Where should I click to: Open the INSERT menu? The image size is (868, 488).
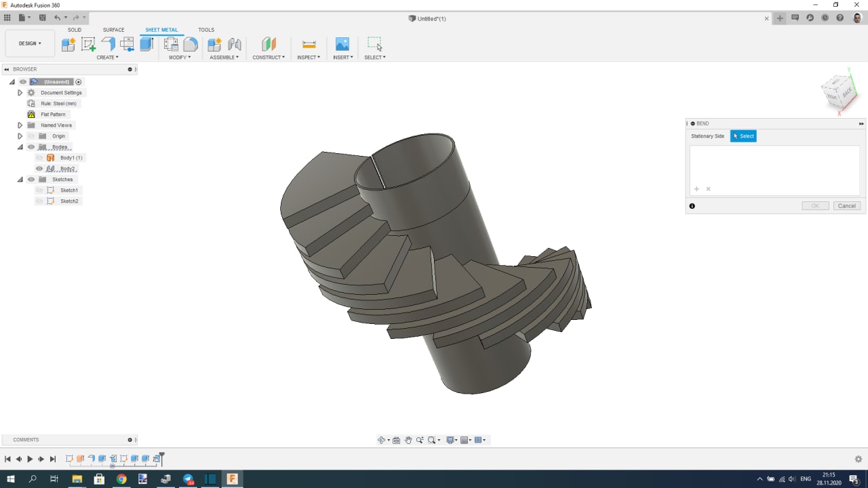pyautogui.click(x=342, y=58)
